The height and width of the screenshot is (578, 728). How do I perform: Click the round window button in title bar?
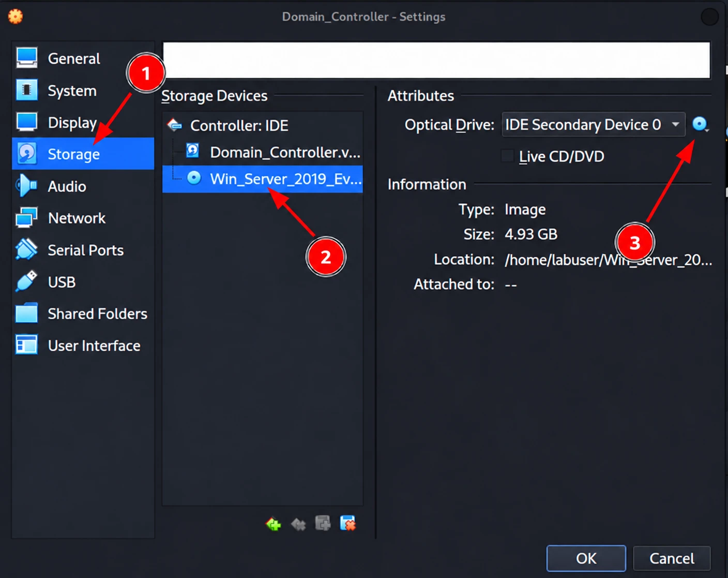click(x=709, y=17)
